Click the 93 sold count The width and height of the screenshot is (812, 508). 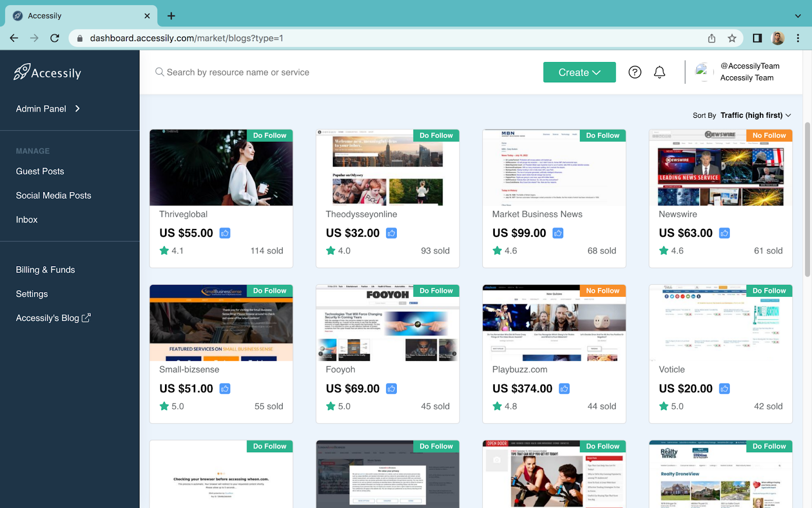tap(435, 250)
